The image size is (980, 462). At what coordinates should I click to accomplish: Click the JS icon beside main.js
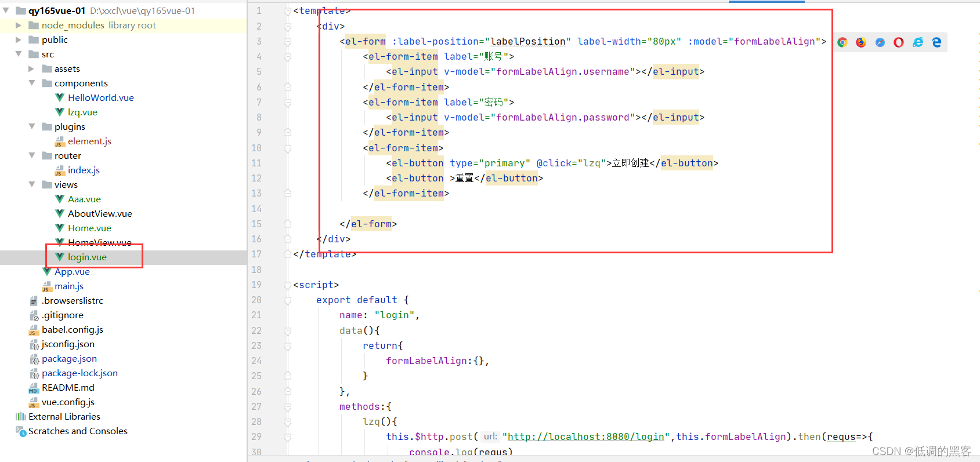[47, 286]
